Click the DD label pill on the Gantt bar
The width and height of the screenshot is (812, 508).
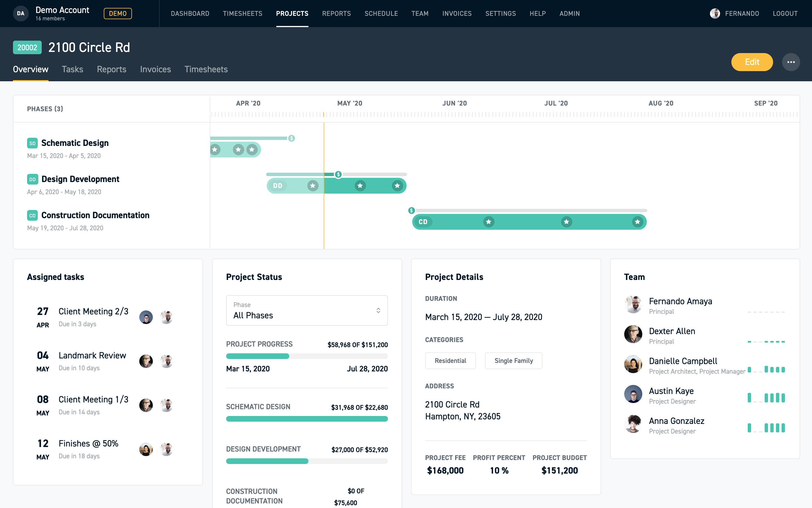click(277, 186)
